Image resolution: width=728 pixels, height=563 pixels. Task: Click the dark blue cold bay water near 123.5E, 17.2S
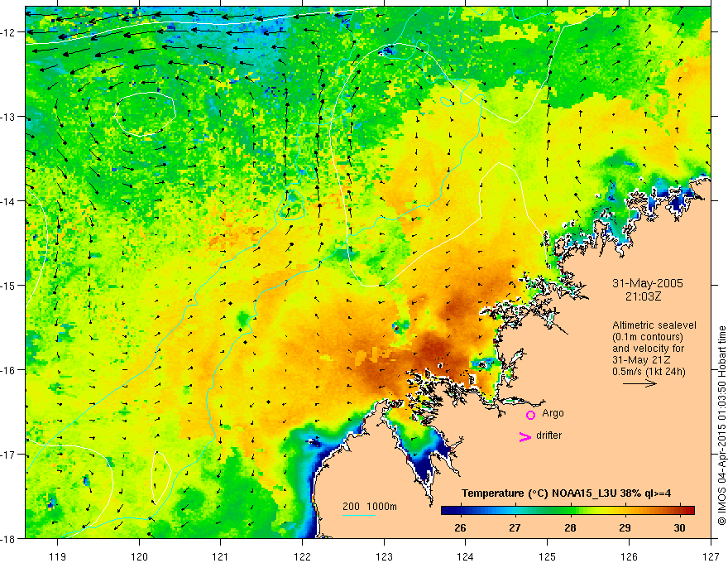pyautogui.click(x=424, y=469)
